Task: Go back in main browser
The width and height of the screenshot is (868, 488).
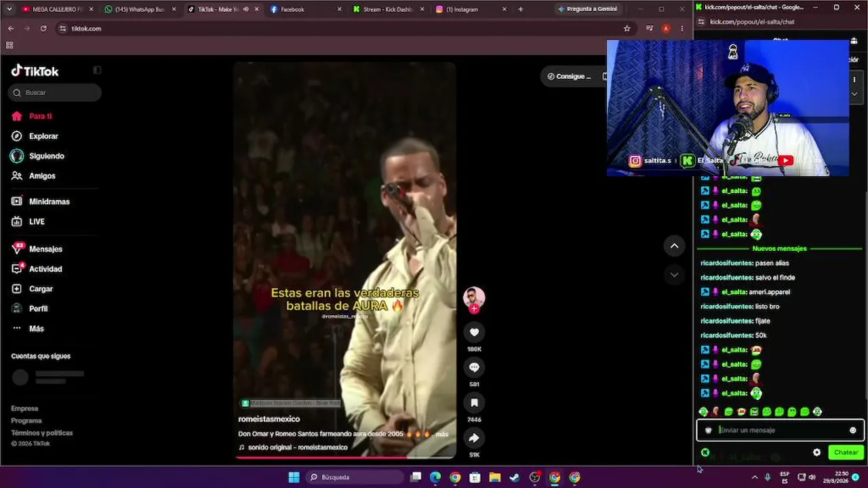Action: click(x=11, y=28)
